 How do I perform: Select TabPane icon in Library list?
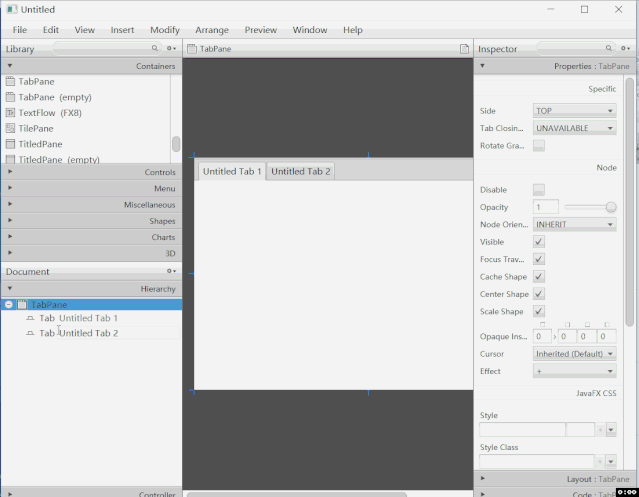coord(10,81)
